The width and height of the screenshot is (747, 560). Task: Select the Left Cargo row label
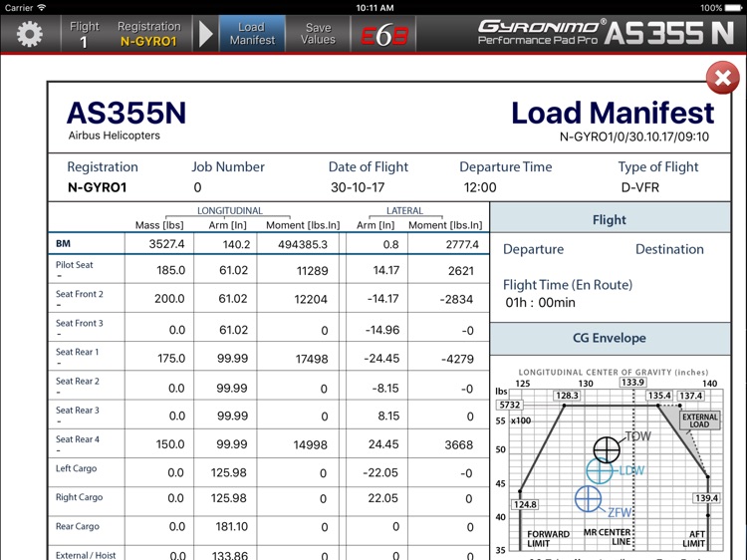point(76,468)
